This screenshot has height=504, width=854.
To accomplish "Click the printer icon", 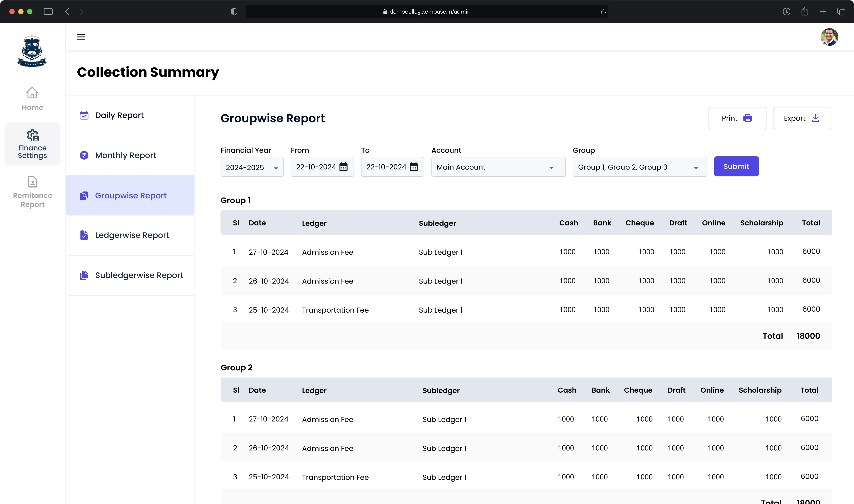I will point(747,118).
